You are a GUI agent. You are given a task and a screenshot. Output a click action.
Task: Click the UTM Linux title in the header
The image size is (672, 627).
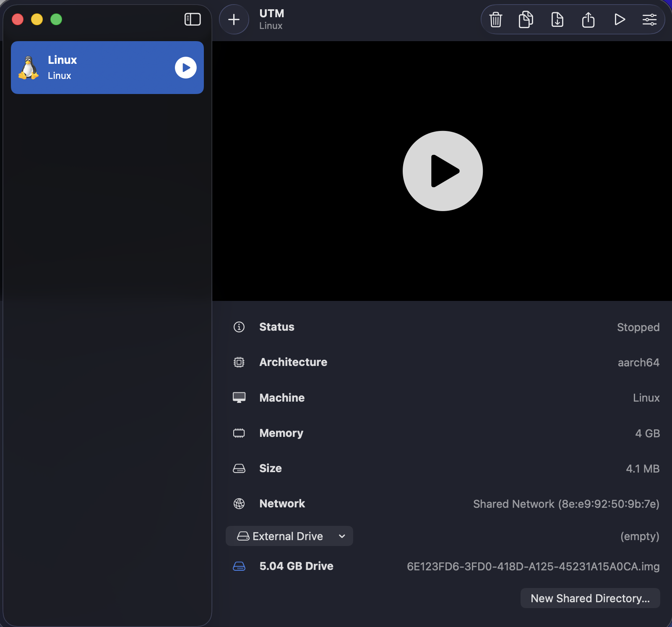point(271,18)
